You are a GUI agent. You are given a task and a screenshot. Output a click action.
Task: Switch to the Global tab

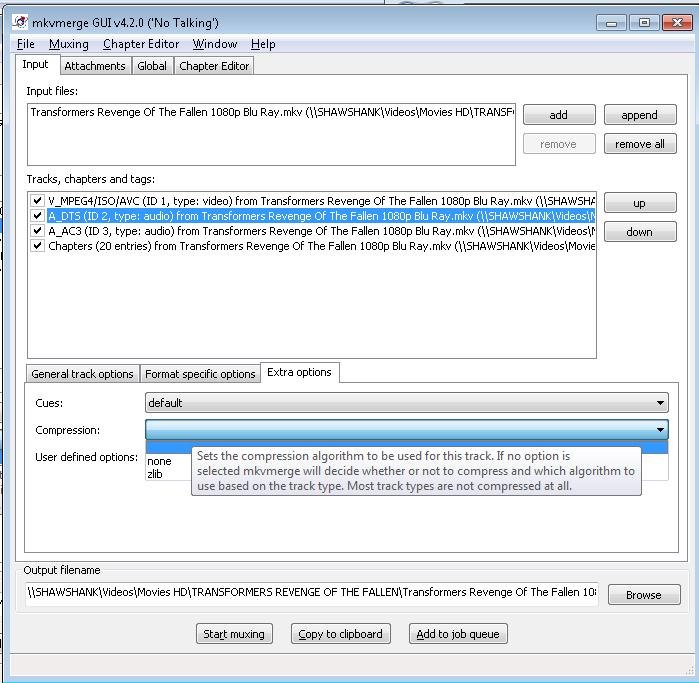click(152, 66)
